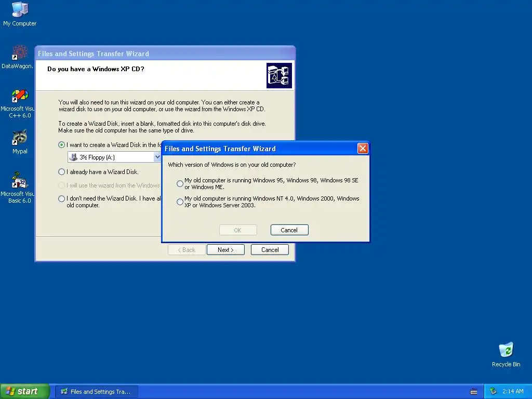Select the Recycle Bin desktop icon
The width and height of the screenshot is (532, 399).
506,354
